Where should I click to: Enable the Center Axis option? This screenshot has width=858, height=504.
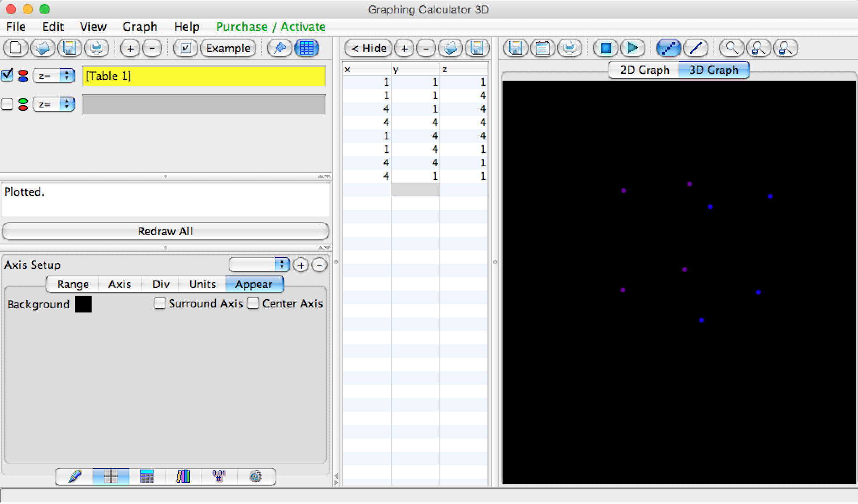tap(253, 303)
